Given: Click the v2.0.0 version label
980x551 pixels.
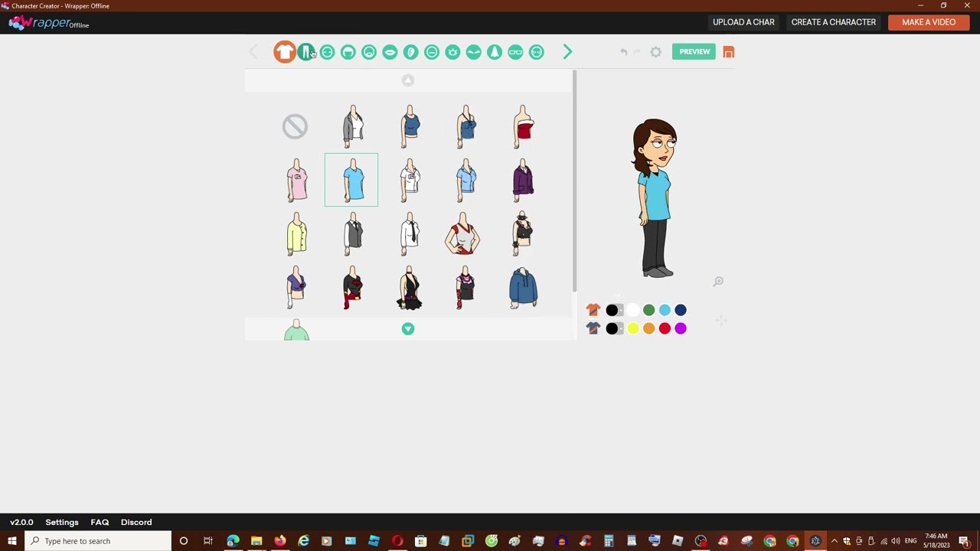Looking at the screenshot, I should point(21,522).
